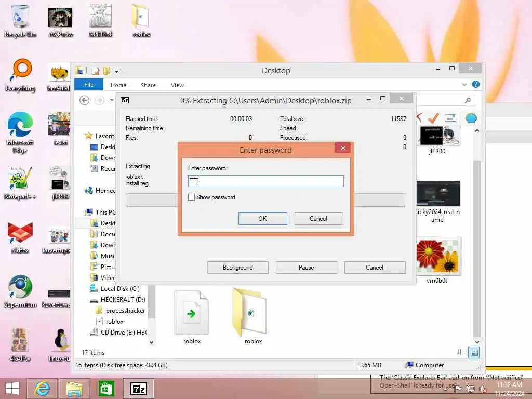
Task: Select CD Drive (E:) in navigation tree
Action: 119,332
